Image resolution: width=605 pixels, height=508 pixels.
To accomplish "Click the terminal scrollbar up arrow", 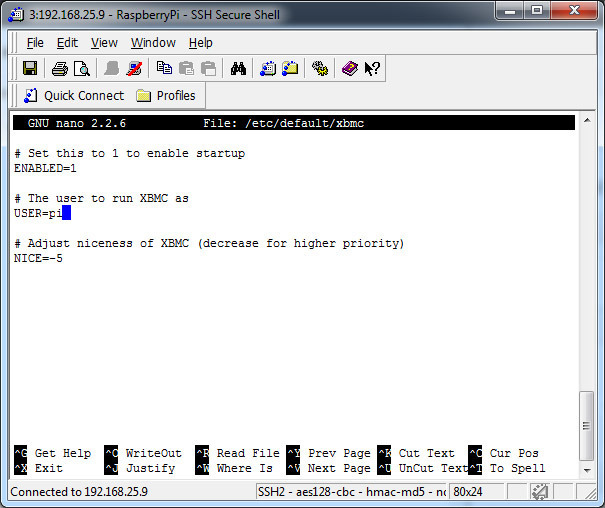I will (x=587, y=120).
